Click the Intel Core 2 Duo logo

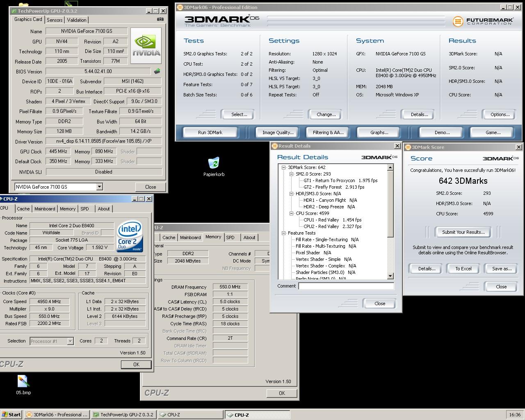coord(130,237)
